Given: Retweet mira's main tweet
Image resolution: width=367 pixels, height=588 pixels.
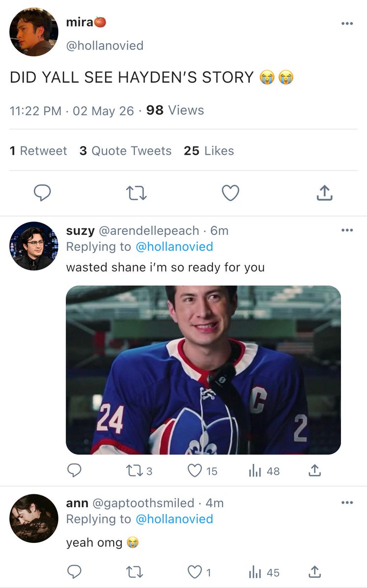Looking at the screenshot, I should (x=137, y=193).
